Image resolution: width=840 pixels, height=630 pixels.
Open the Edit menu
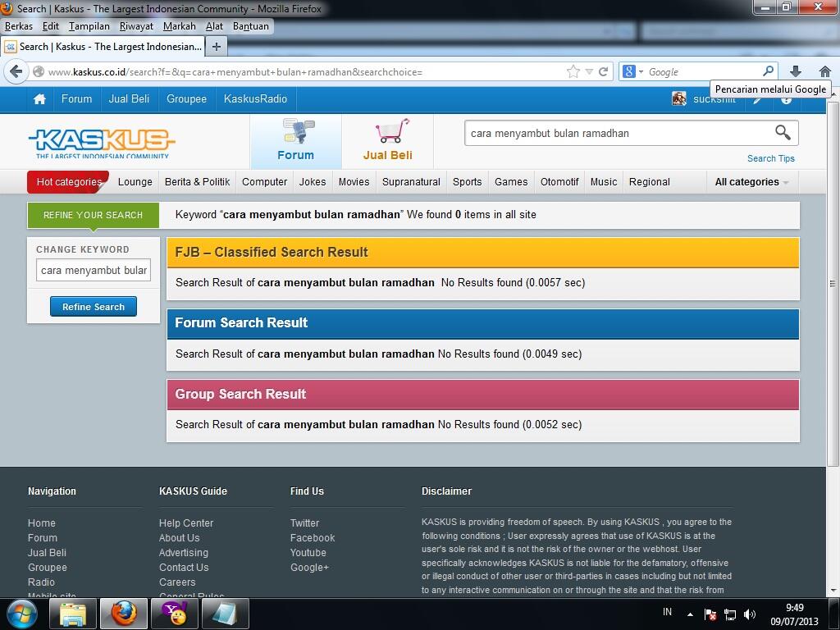50,26
